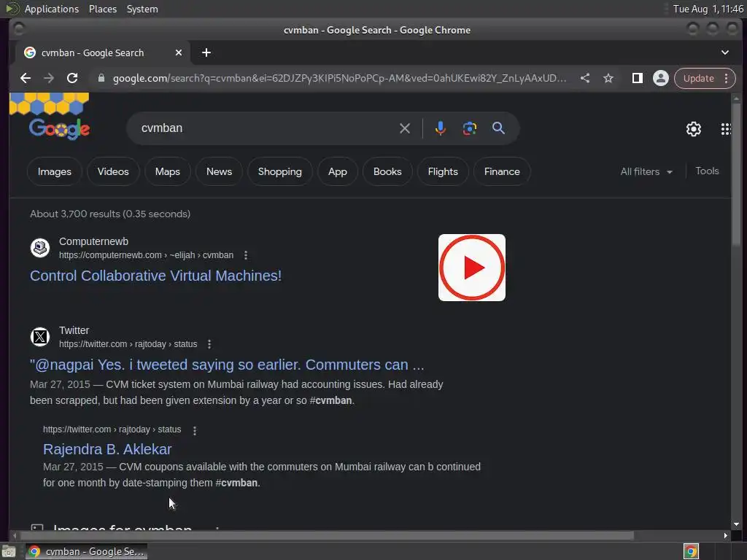
Task: Open the Chrome profile avatar
Action: pyautogui.click(x=661, y=78)
